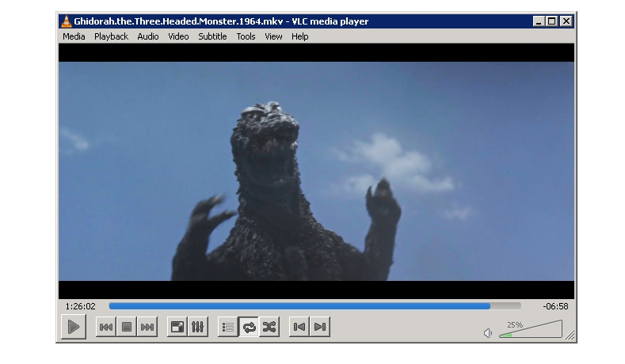Toggle fullscreen video mode
Viewport: 625px width, 364px height.
(177, 327)
